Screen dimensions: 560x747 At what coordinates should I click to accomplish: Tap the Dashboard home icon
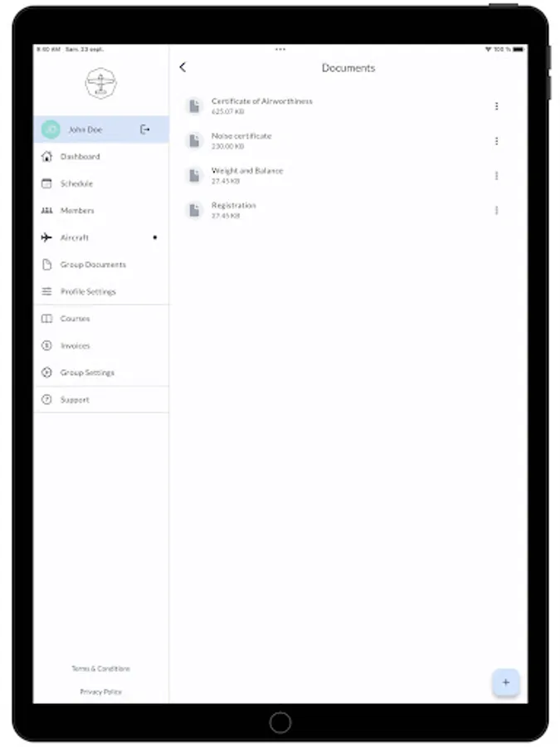[46, 156]
